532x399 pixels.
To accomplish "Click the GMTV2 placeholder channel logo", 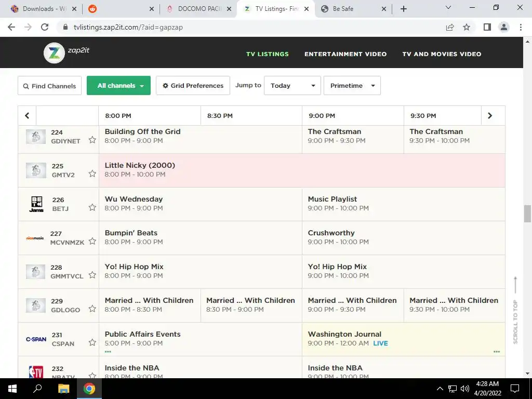I will coord(36,170).
